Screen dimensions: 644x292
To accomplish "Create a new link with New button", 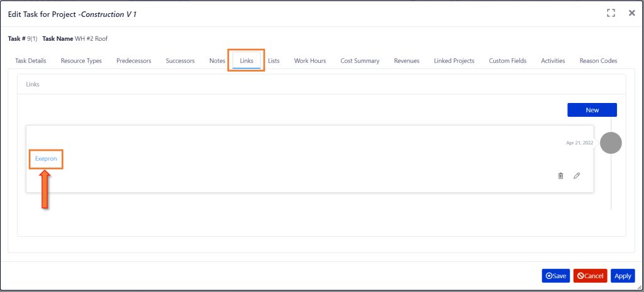I will 592,110.
